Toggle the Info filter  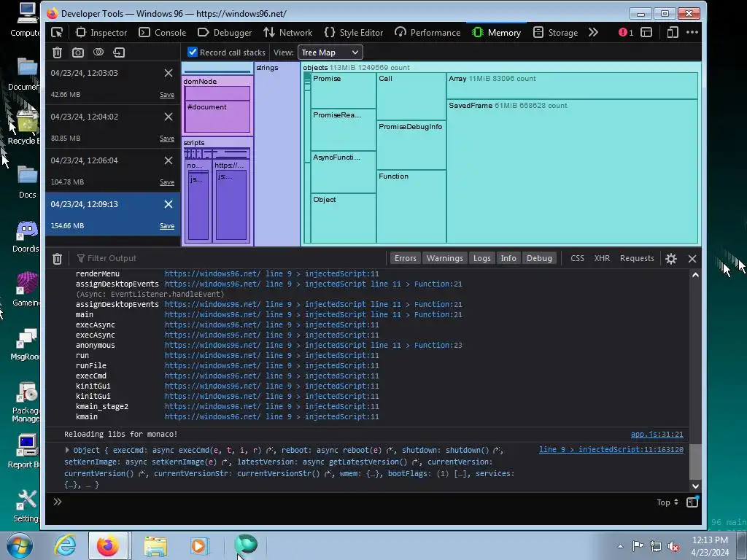coord(508,258)
